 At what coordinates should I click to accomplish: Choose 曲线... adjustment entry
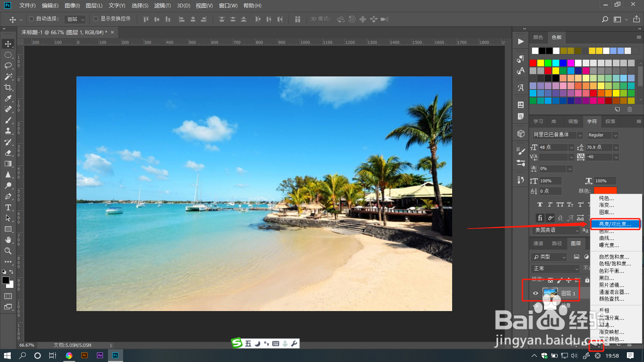click(x=606, y=238)
